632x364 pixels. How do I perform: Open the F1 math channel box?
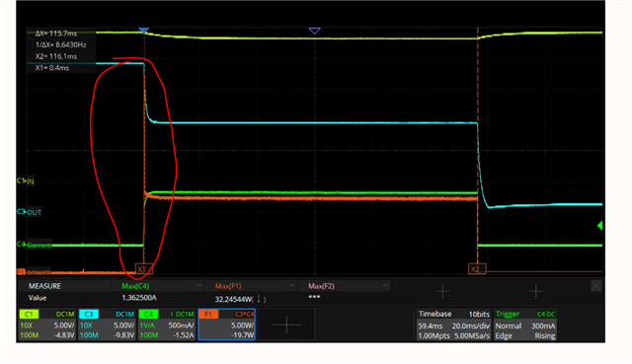(x=227, y=325)
